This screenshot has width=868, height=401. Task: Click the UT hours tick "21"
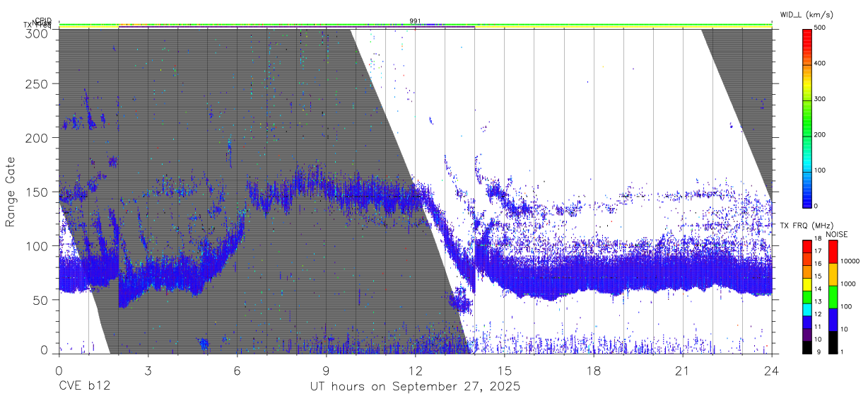tap(683, 371)
